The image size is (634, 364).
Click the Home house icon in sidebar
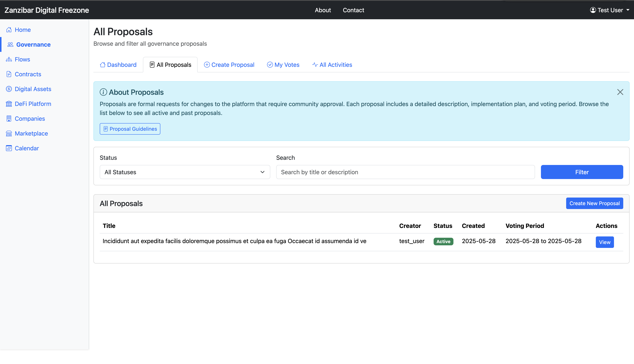(x=9, y=30)
